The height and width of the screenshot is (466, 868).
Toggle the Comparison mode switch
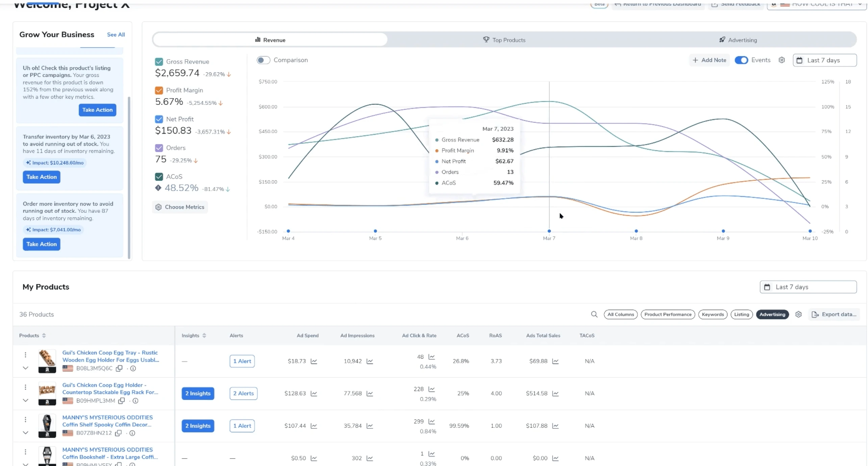coord(262,60)
